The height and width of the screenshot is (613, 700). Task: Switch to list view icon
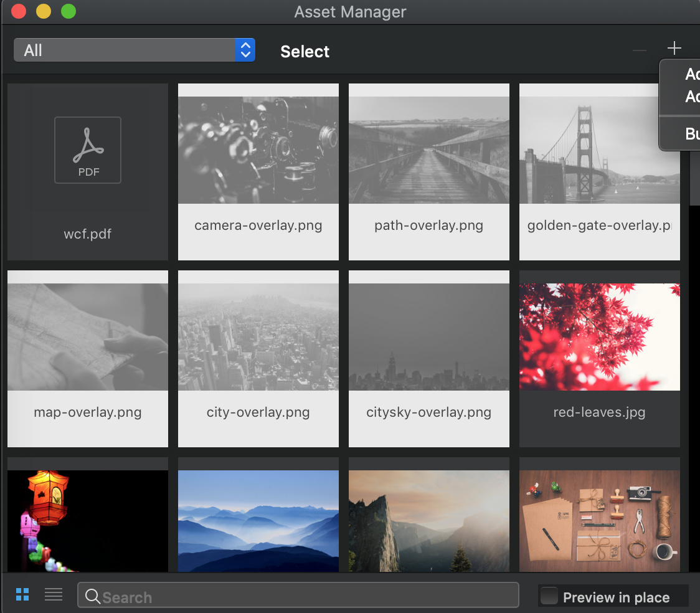(54, 595)
